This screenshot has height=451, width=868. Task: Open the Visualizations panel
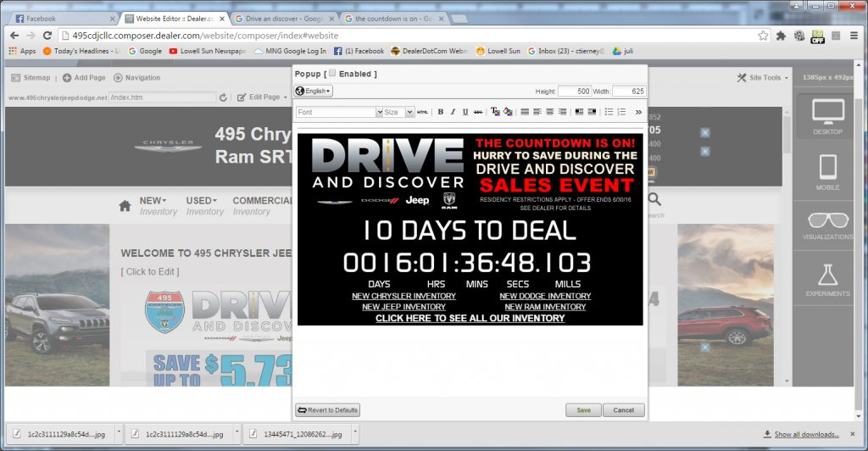pos(827,225)
